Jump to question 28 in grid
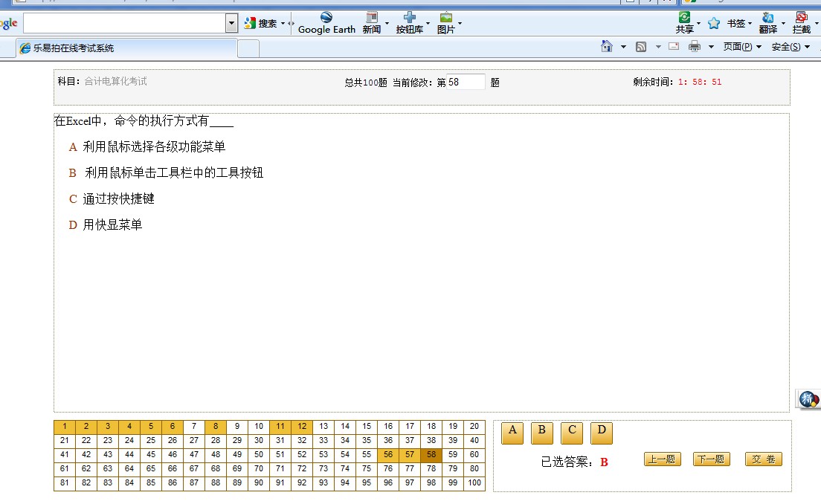The width and height of the screenshot is (821, 504). tap(216, 441)
